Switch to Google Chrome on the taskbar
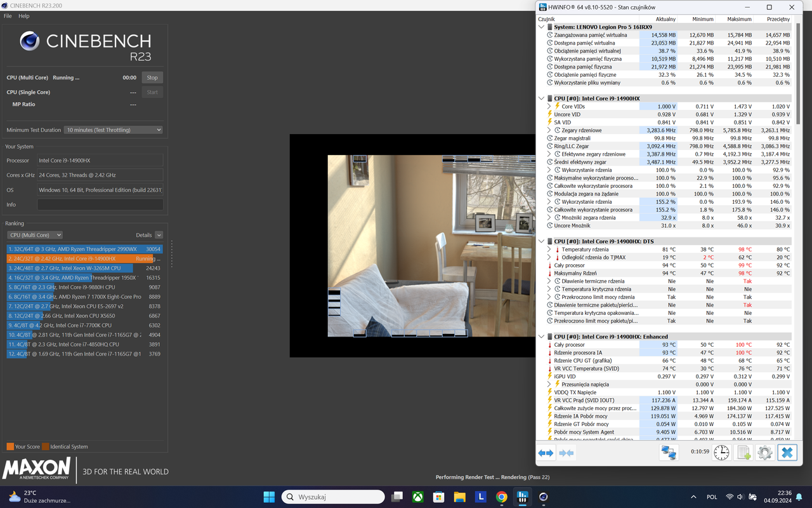This screenshot has height=508, width=812. coord(502,497)
